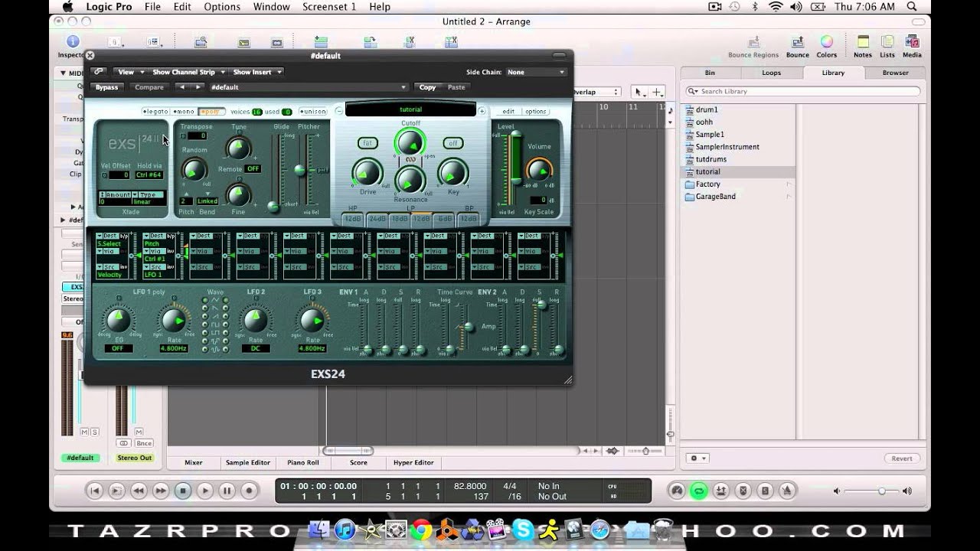980x551 pixels.
Task: Select the LP 24dB filter mode
Action: [377, 219]
